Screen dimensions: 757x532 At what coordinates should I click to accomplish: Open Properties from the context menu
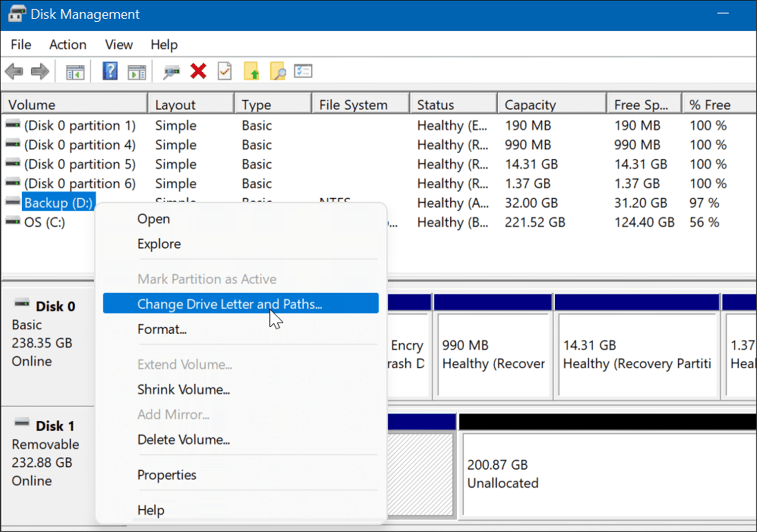[x=167, y=475]
